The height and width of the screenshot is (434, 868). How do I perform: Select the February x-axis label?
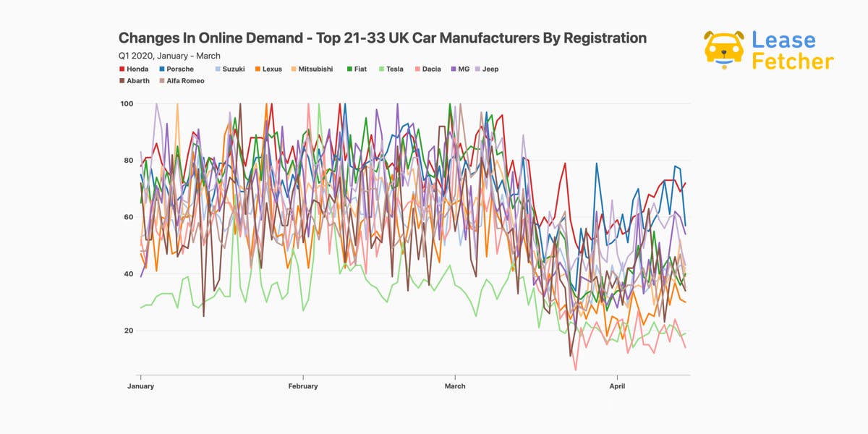[x=303, y=386]
